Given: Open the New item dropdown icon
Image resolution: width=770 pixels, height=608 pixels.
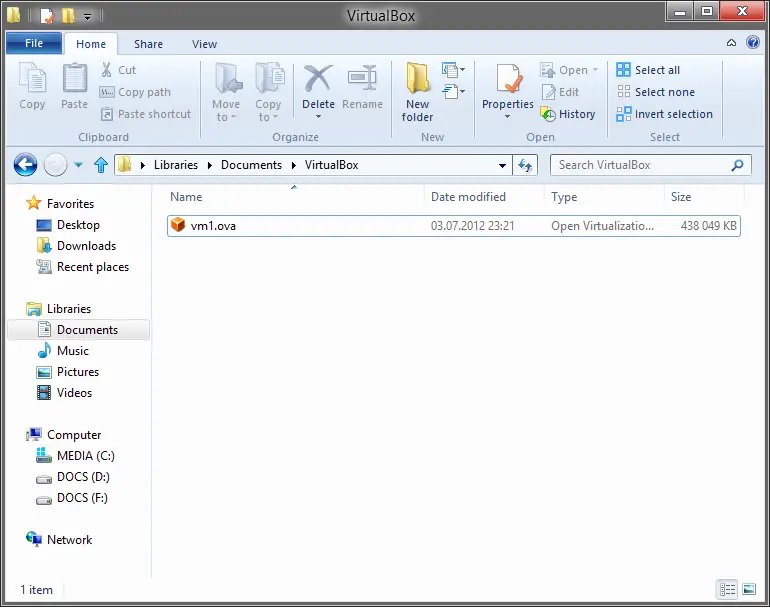Looking at the screenshot, I should pos(453,70).
